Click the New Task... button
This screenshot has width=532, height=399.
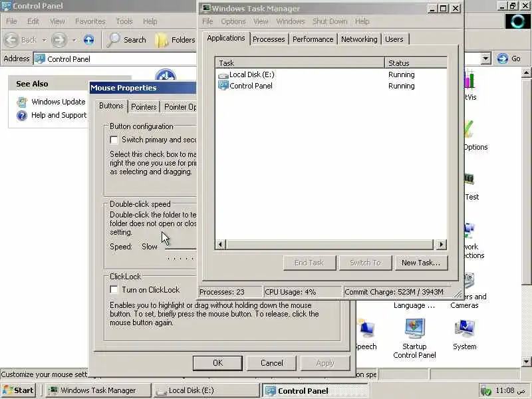(x=421, y=263)
